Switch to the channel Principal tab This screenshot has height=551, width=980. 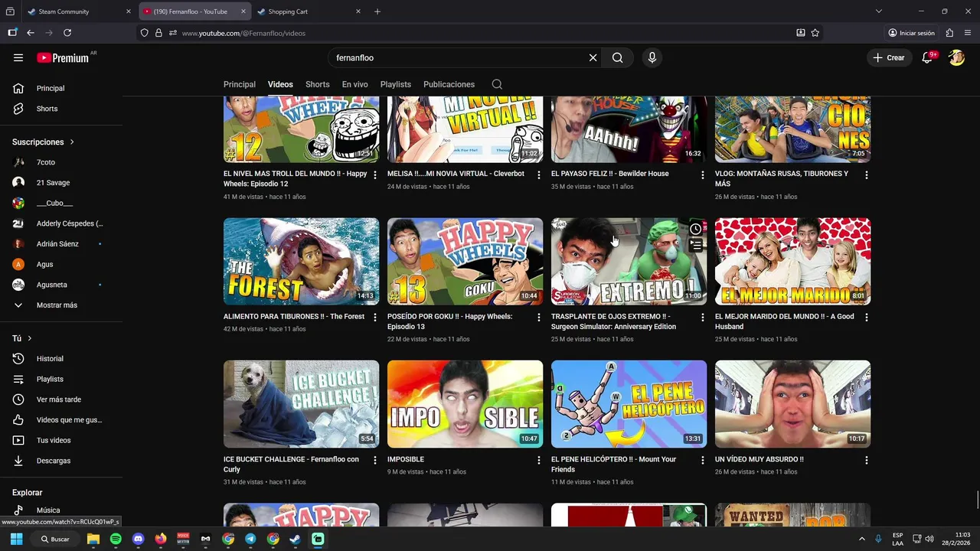(240, 84)
